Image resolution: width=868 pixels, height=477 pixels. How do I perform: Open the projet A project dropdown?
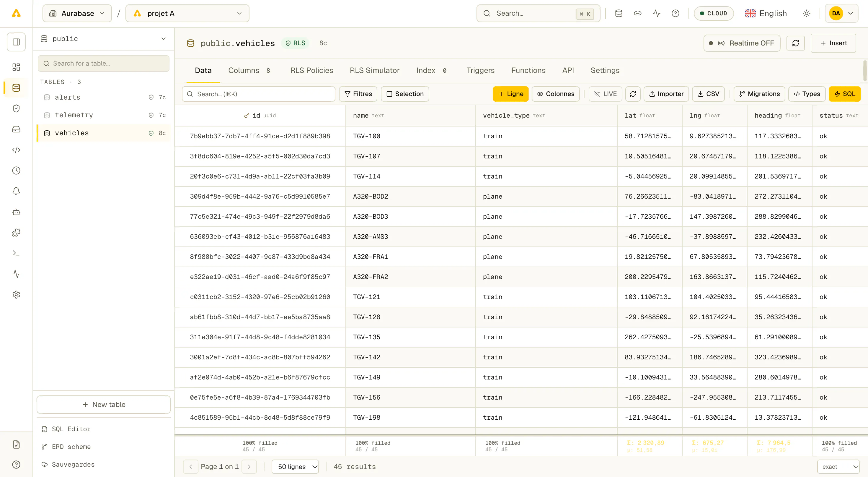pyautogui.click(x=187, y=14)
